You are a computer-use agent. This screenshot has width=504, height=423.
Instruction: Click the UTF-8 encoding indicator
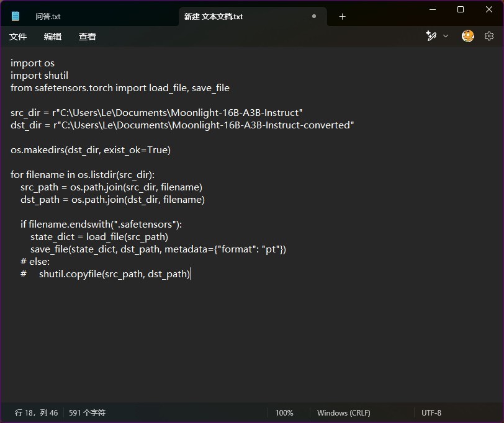[431, 412]
